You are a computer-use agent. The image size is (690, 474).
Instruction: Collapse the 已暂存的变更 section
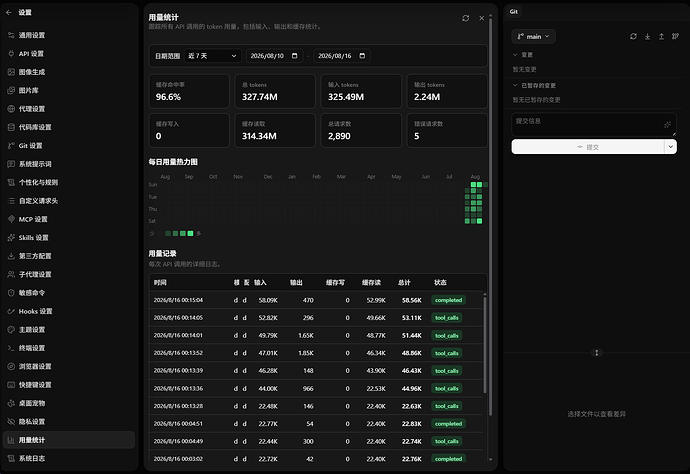[515, 85]
